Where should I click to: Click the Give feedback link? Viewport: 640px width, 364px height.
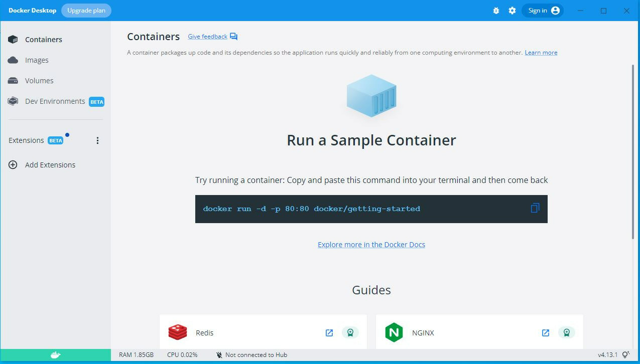[207, 37]
